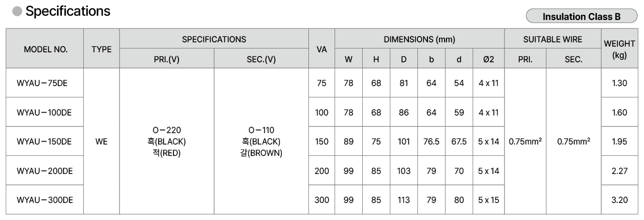Select the WYAU-150DE model cell
The width and height of the screenshot is (644, 220).
44,142
